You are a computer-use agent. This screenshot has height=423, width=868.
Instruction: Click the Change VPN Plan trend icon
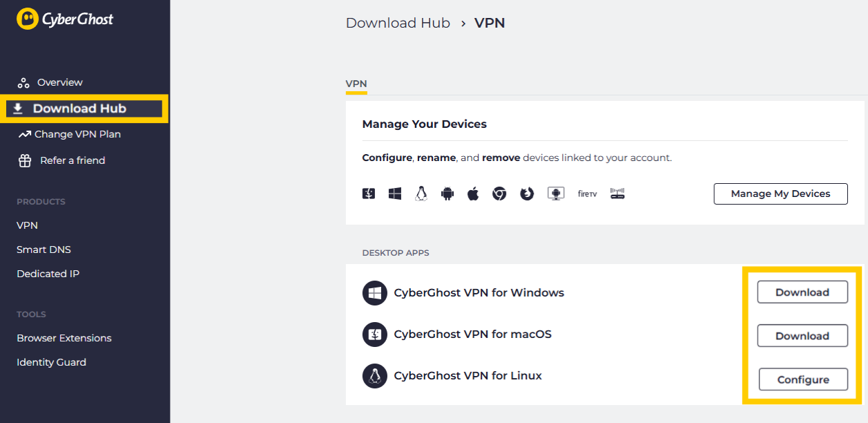click(25, 134)
